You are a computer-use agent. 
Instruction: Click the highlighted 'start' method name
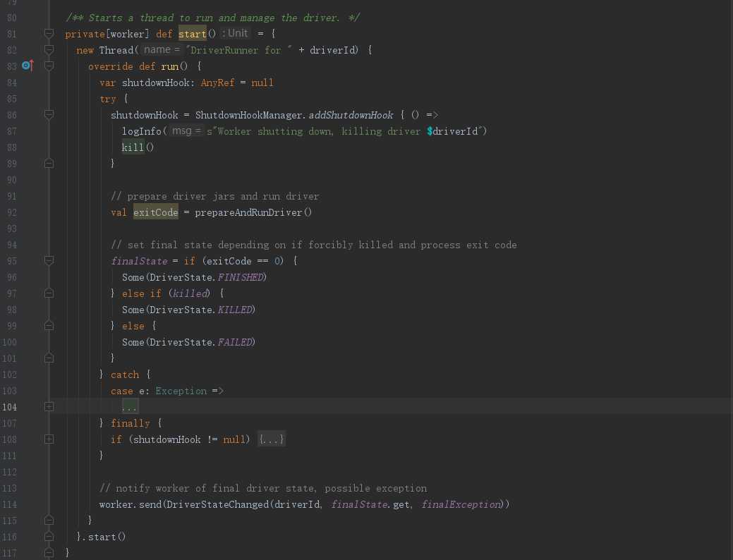point(192,34)
